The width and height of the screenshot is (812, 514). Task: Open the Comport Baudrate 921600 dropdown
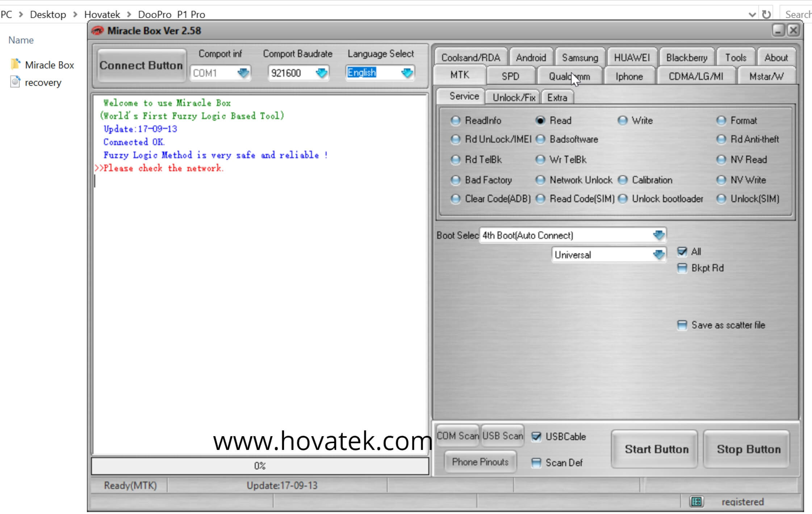[321, 73]
